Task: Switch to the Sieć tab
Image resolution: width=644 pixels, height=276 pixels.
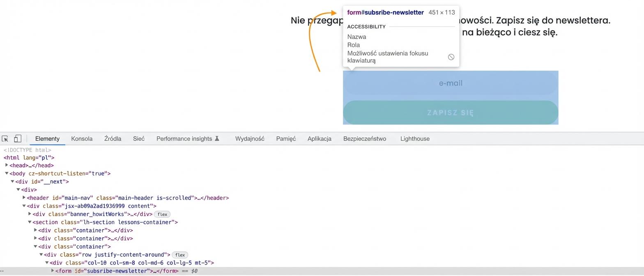Action: tap(139, 139)
